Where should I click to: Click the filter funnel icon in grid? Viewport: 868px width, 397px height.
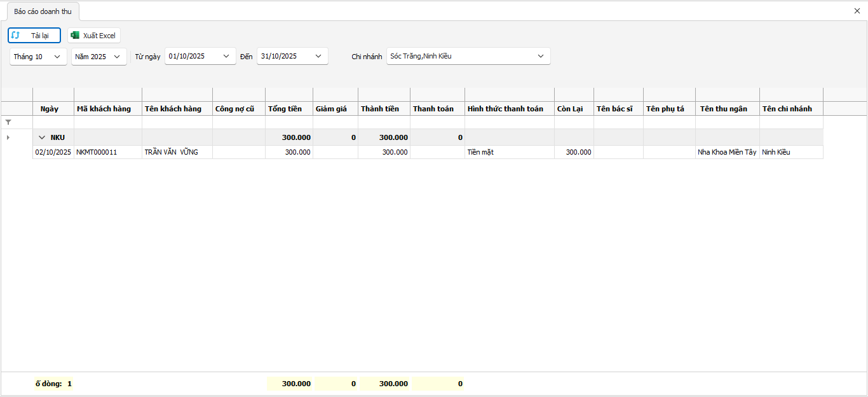coord(8,122)
